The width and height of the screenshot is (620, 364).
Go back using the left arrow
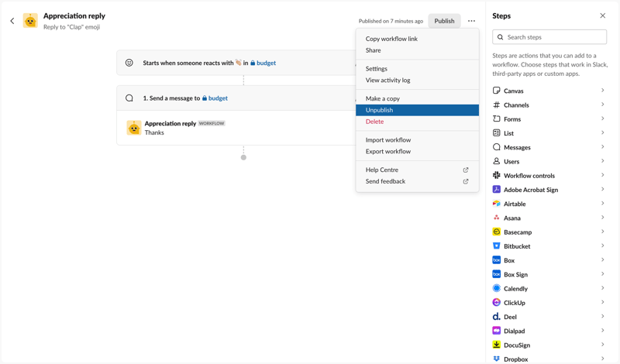[12, 21]
